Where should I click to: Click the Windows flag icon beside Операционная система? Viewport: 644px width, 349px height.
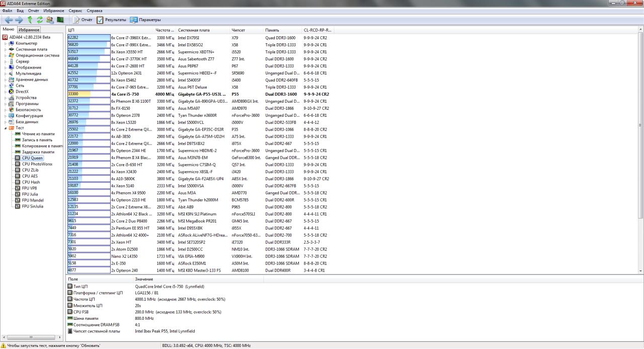(x=12, y=55)
